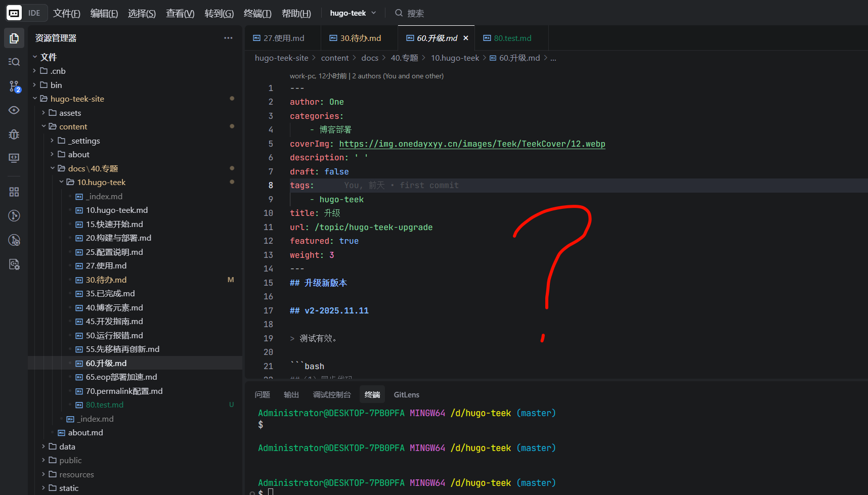Viewport: 868px width, 495px height.
Task: Select the docs breadcrumb segment
Action: pos(369,58)
